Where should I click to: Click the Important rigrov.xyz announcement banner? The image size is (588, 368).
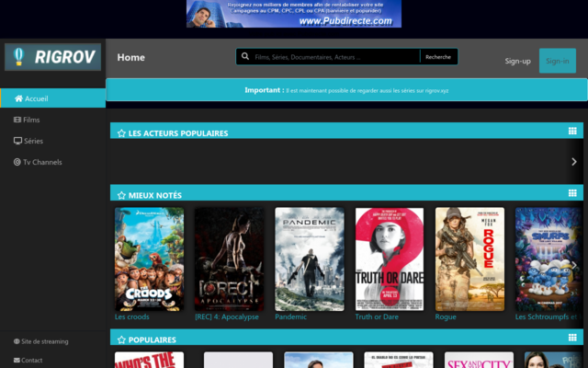tap(346, 90)
